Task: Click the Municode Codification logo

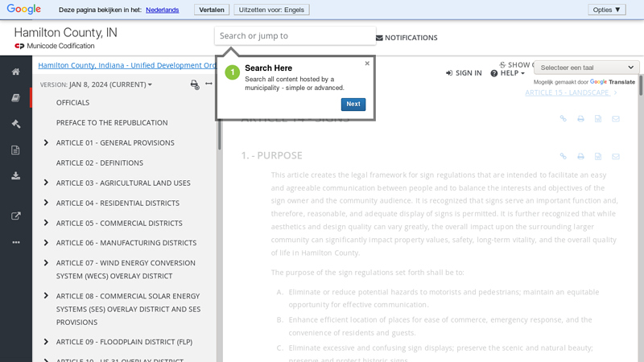Action: (55, 46)
